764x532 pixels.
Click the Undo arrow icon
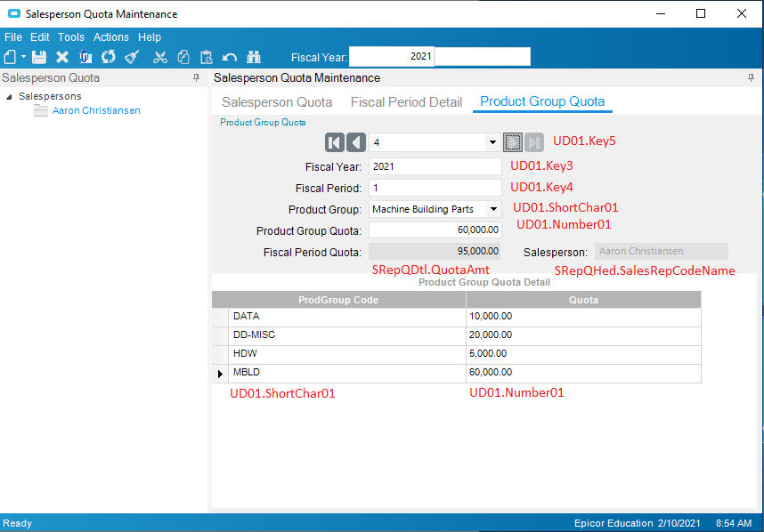click(x=230, y=57)
